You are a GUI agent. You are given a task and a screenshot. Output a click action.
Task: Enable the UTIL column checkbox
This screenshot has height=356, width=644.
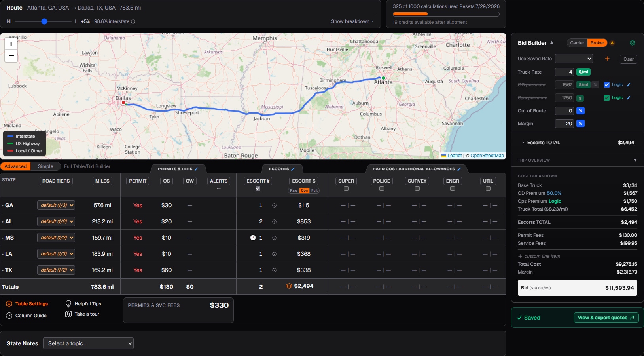[488, 189]
